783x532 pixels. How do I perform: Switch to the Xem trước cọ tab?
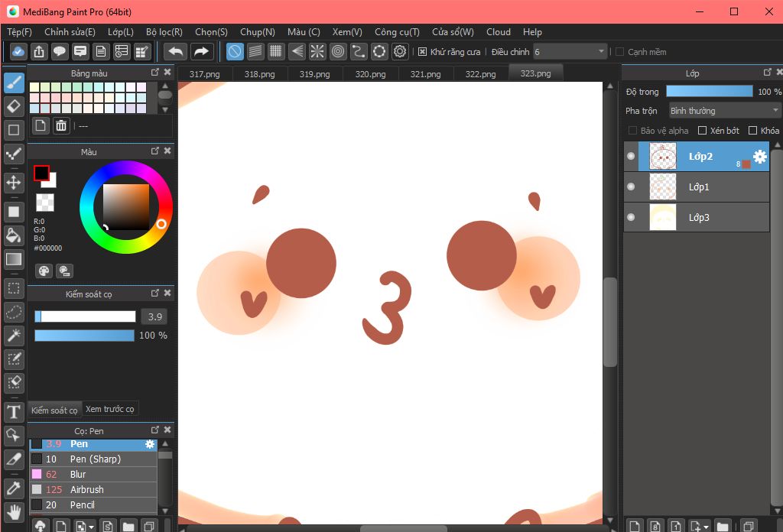(110, 409)
